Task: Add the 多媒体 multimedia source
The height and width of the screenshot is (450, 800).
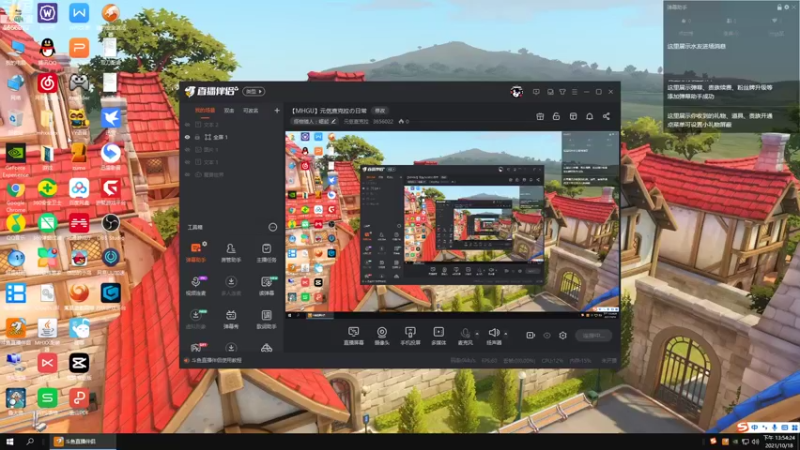Action: point(438,336)
